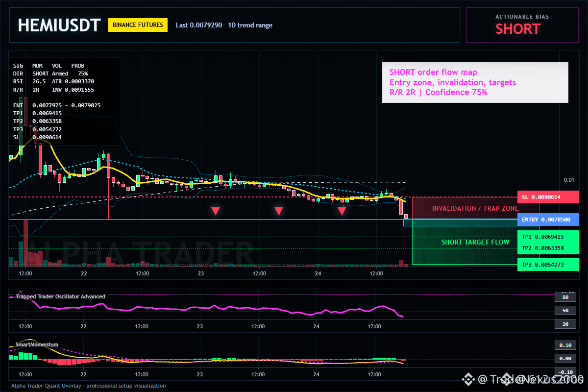Click the SHORT TARGET FLOW label

(475, 242)
